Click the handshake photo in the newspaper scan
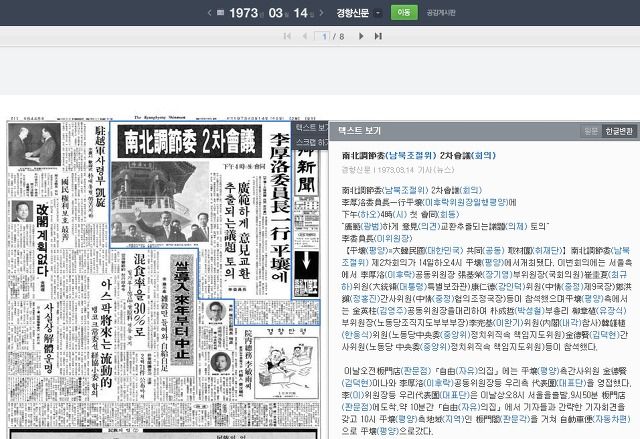The height and width of the screenshot is (439, 640). 34,144
